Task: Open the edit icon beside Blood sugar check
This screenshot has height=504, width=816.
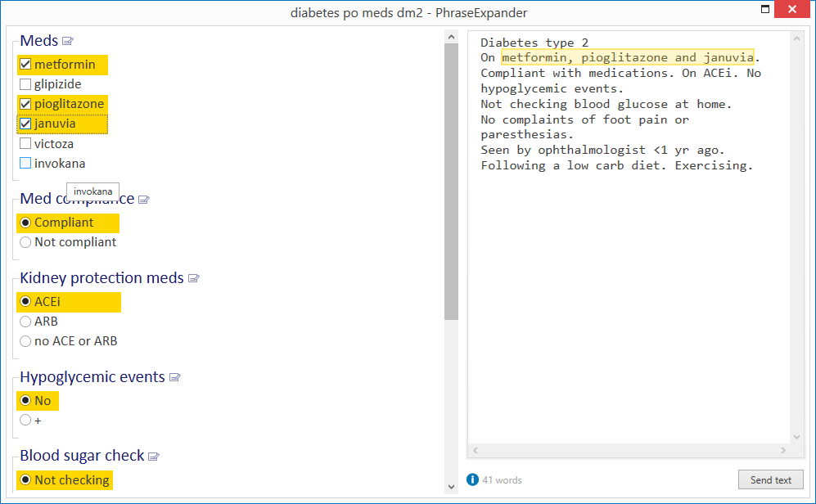Action: tap(154, 457)
